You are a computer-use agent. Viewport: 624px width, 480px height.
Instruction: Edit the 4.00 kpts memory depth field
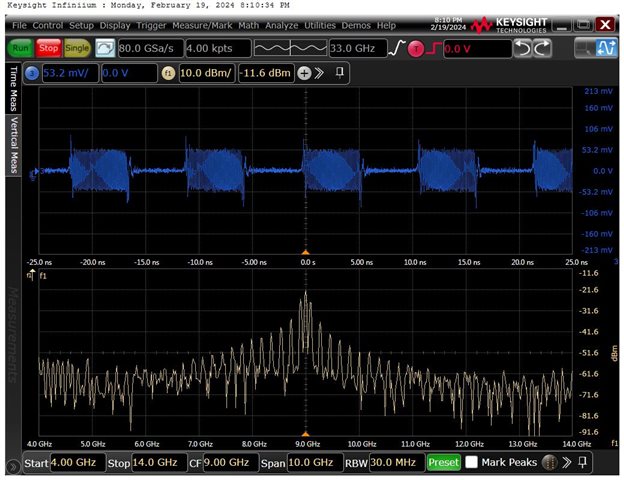(x=218, y=49)
